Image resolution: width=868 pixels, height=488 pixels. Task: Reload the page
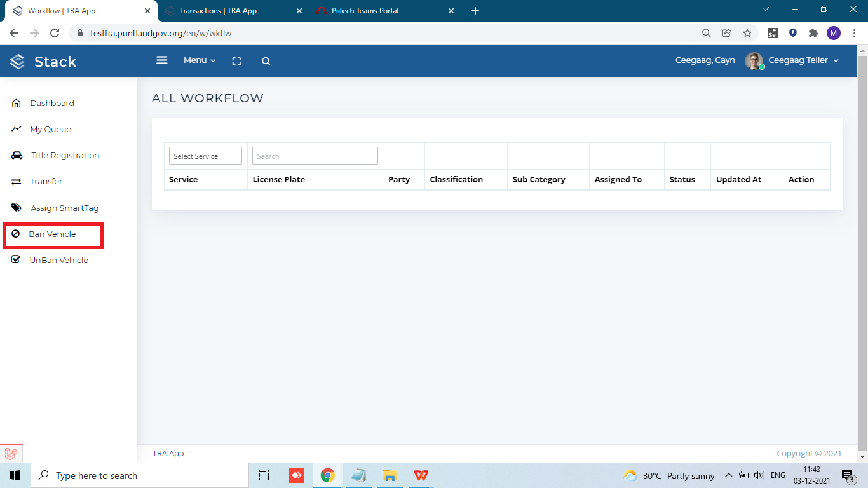tap(55, 33)
